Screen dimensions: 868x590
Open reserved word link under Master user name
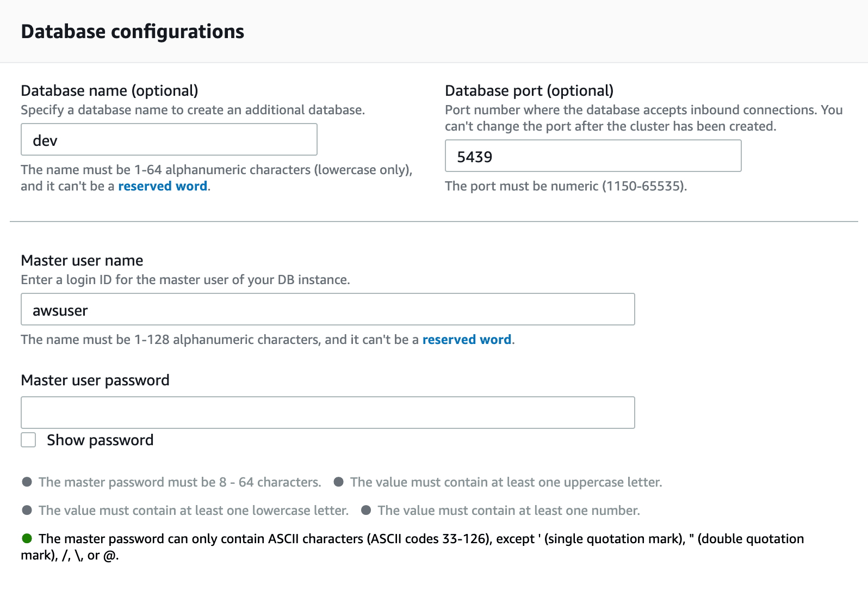[x=467, y=340]
